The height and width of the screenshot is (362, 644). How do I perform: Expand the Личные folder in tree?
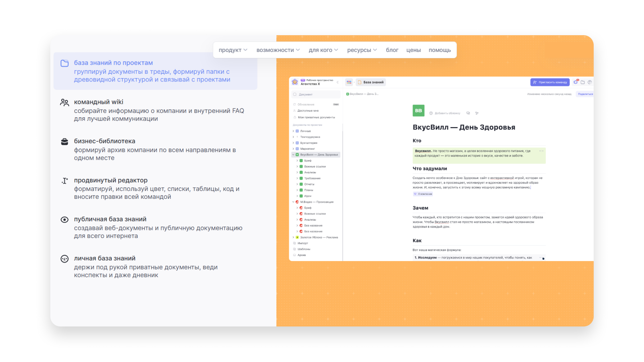293,131
